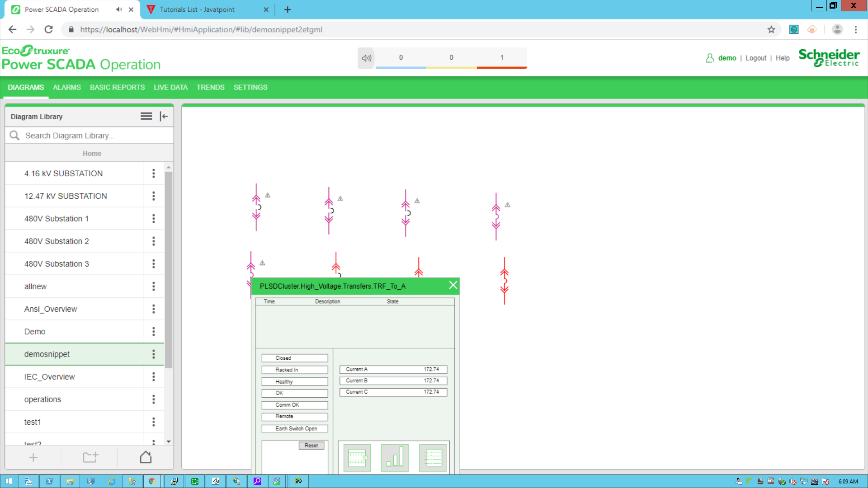The width and height of the screenshot is (868, 488).
Task: Click the bar chart icon in popup
Action: [395, 458]
